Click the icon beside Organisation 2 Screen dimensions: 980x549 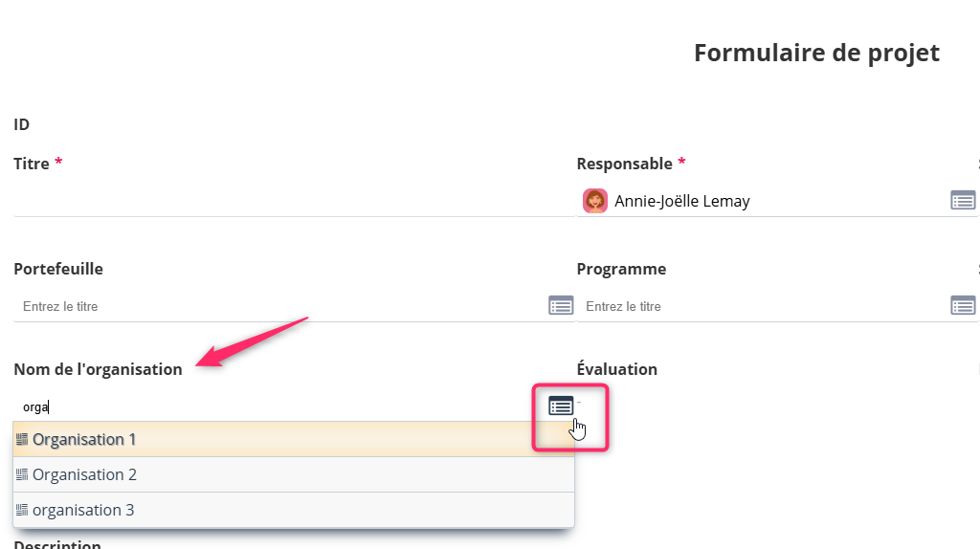coord(22,474)
